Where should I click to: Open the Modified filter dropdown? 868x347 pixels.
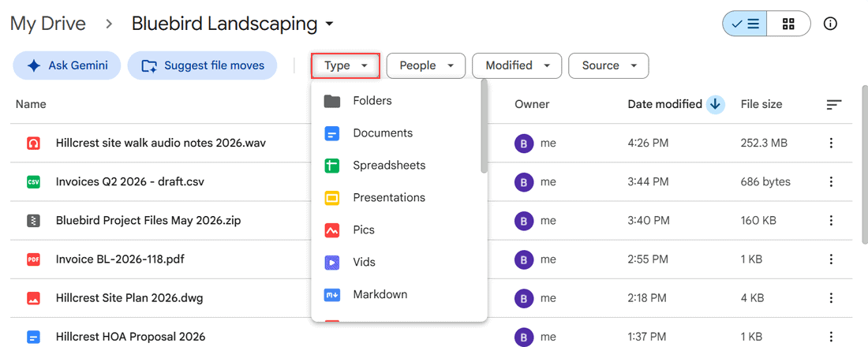pos(517,66)
